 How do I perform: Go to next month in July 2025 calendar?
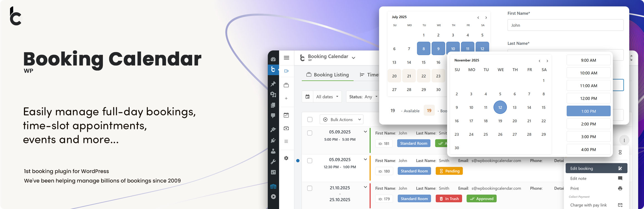click(486, 18)
